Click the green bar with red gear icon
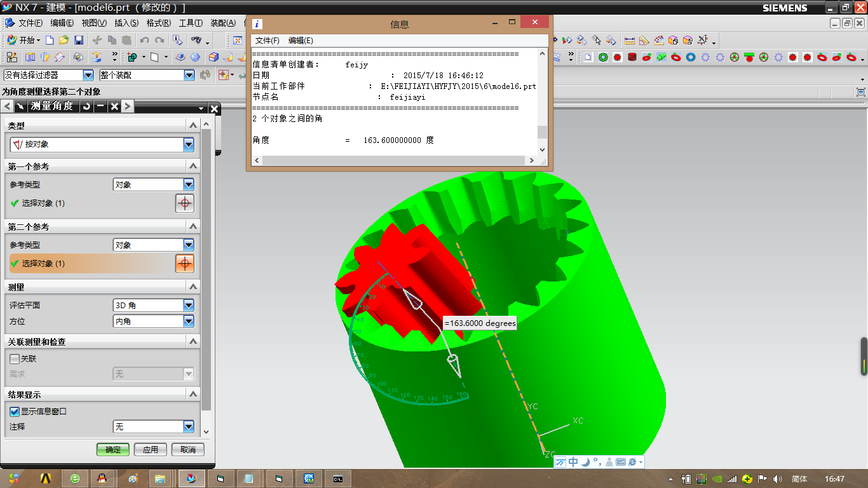The image size is (868, 488). [x=749, y=57]
